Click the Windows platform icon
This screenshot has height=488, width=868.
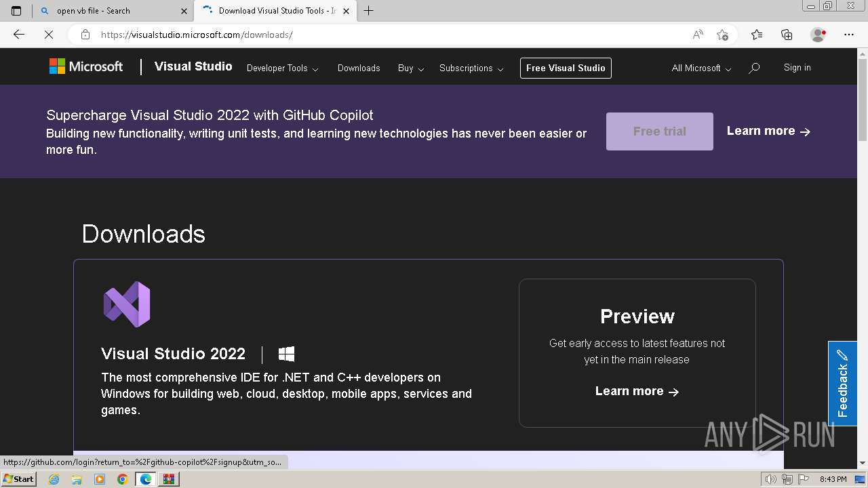tap(286, 354)
